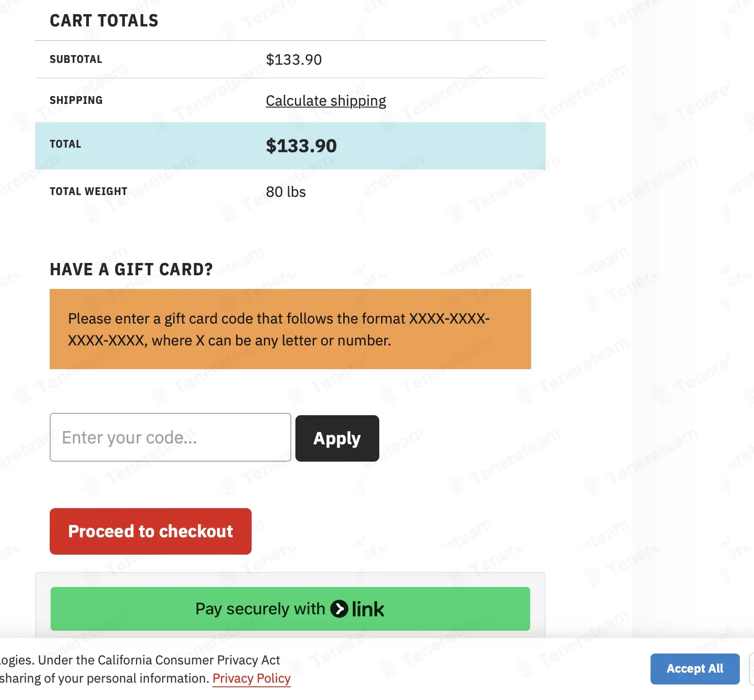
Task: Click the SUBTOTAL row label
Action: 76,59
